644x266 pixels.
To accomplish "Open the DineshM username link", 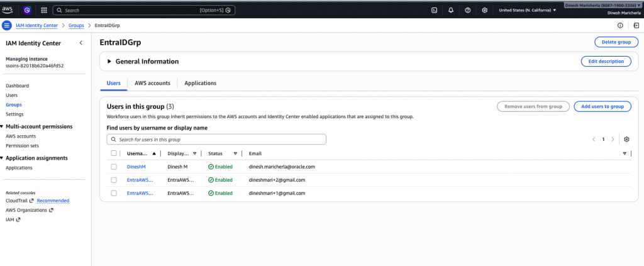I will [136, 167].
